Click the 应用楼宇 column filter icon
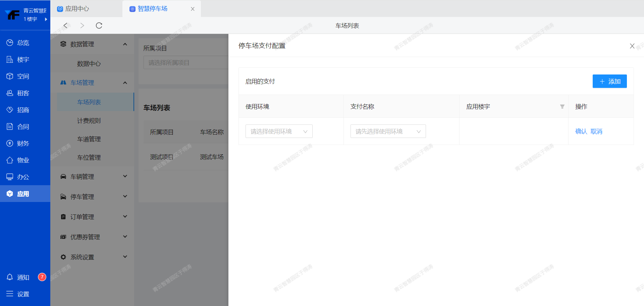644x306 pixels. [x=562, y=107]
